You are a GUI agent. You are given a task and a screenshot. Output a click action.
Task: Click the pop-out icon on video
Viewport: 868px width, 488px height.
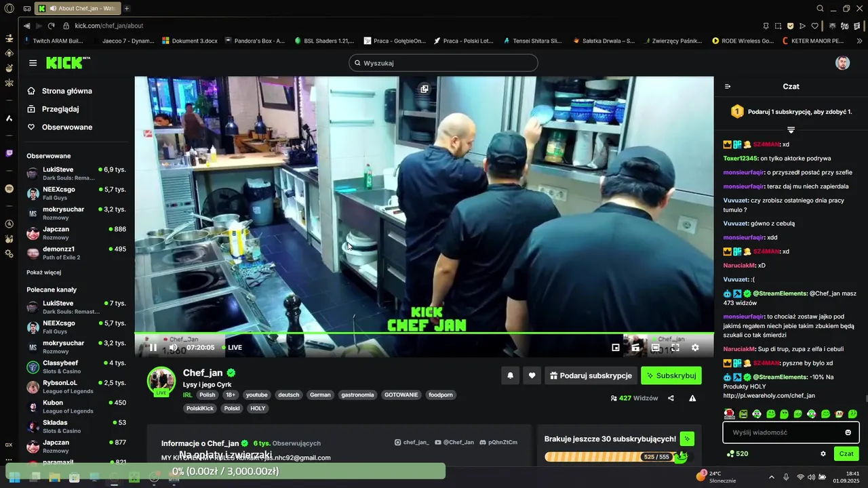click(425, 89)
